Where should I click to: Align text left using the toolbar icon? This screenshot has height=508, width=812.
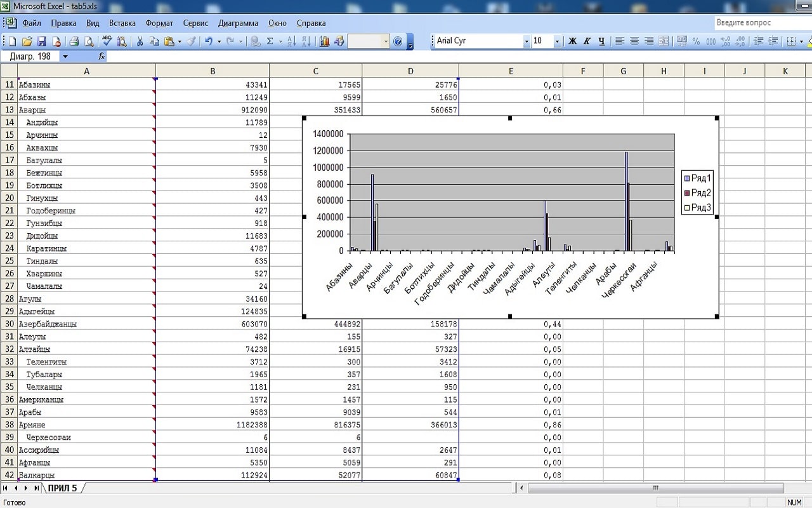pyautogui.click(x=619, y=41)
